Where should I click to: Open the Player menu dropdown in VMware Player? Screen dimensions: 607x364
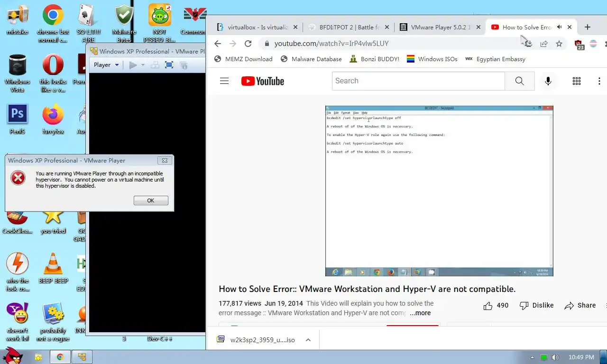(x=106, y=65)
